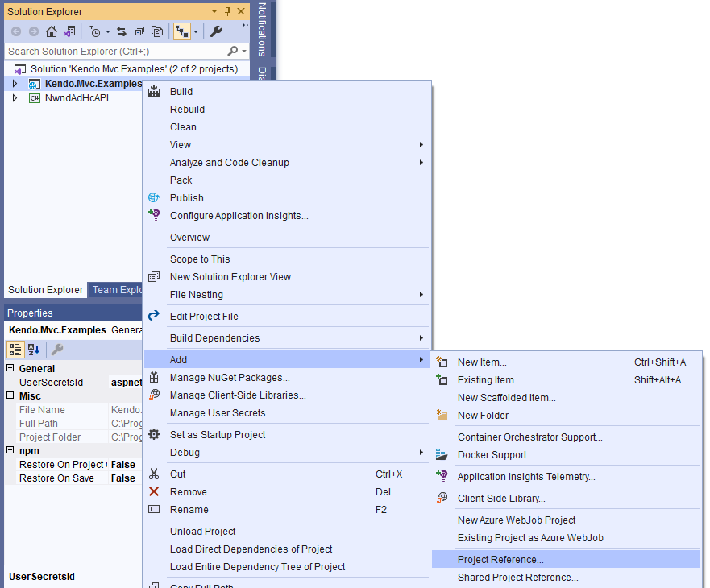Open Solution Explorer window position dropdown

tap(214, 11)
